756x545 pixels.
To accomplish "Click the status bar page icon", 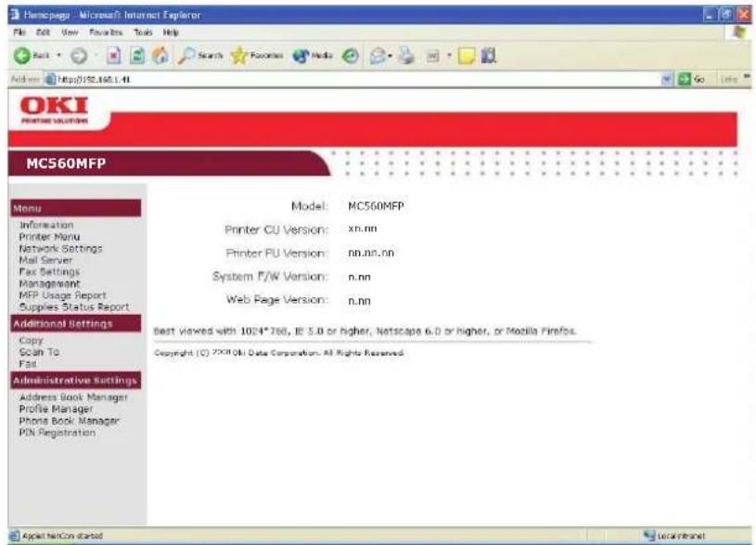I will tap(15, 536).
